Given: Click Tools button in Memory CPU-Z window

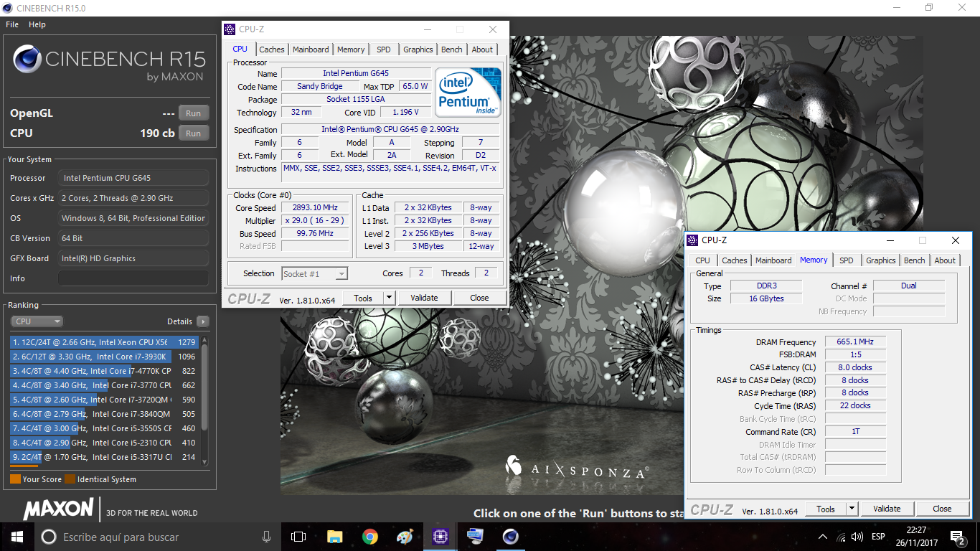Looking at the screenshot, I should tap(826, 509).
